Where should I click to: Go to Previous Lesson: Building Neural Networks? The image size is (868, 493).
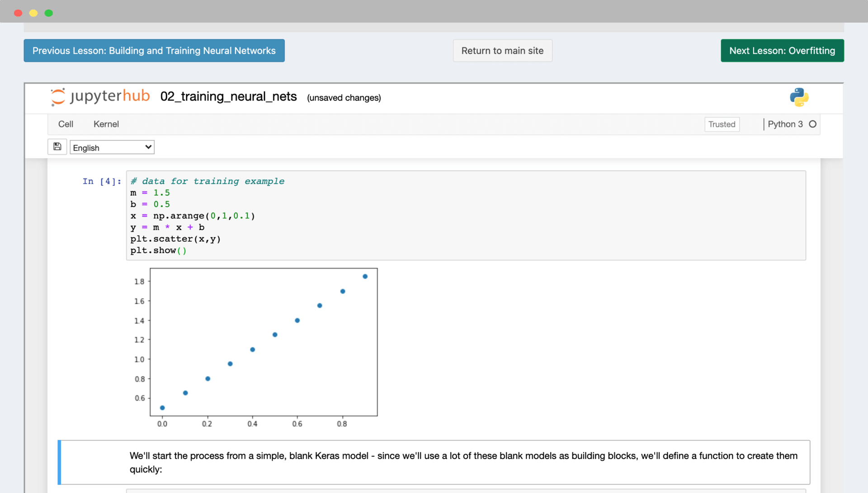[154, 51]
